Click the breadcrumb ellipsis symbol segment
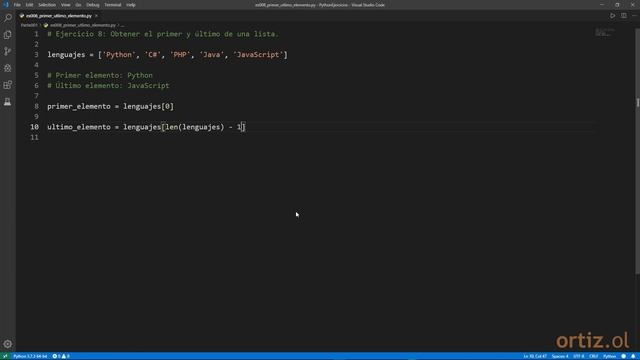The image size is (640, 360). [122, 25]
